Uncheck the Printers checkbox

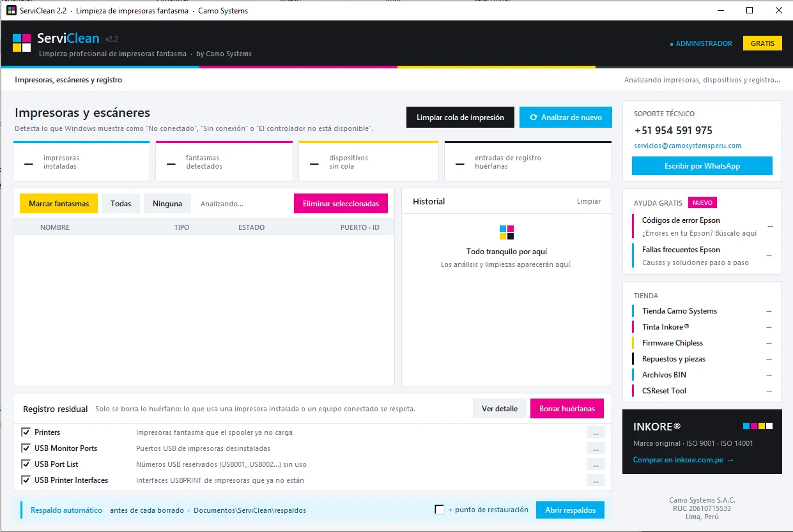click(26, 432)
